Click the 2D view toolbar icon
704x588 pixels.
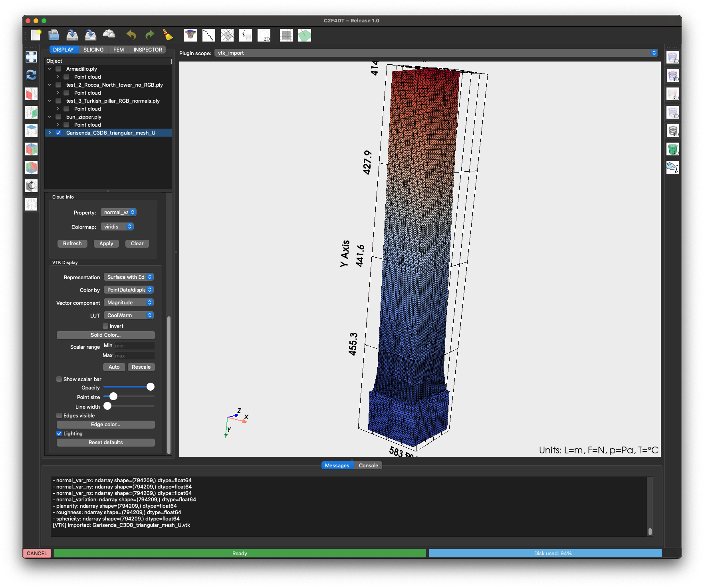tap(264, 35)
